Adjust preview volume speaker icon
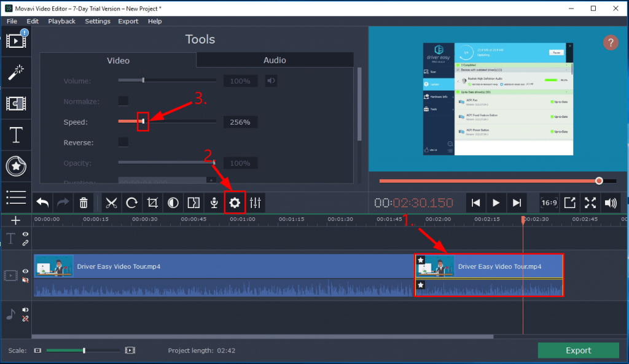This screenshot has width=629, height=364. [x=611, y=203]
